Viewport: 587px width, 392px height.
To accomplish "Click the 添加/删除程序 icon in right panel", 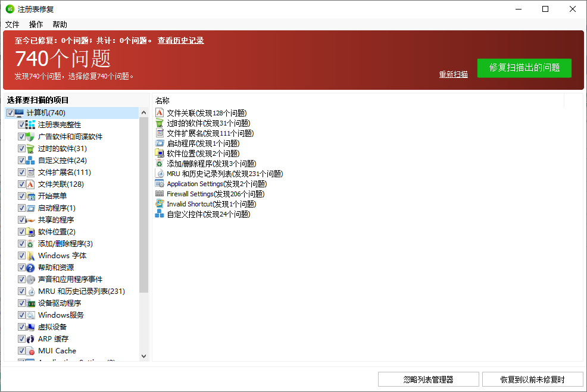I will coord(158,163).
